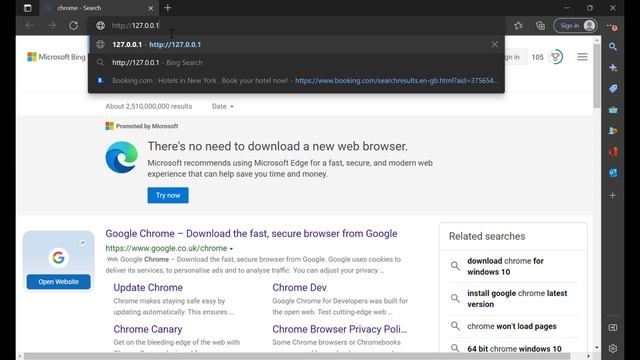Open the Chrome Browser Privacy Policy link
This screenshot has width=640, height=360.
point(340,329)
